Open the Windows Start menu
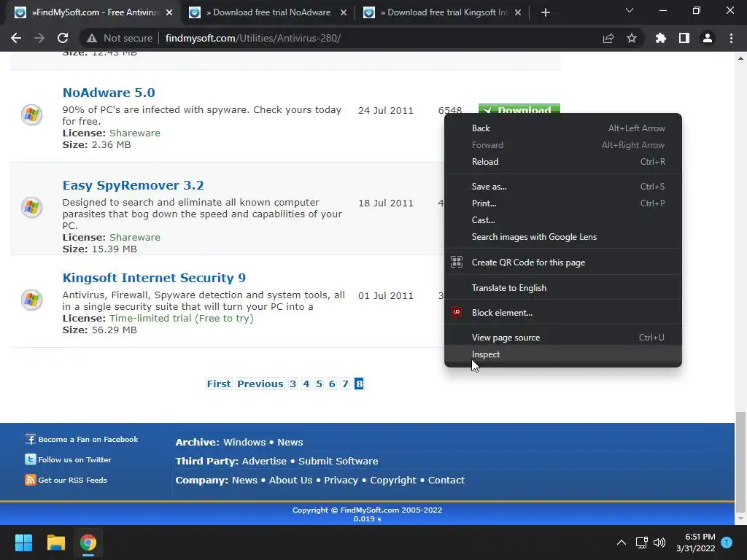747x560 pixels. pos(23,542)
